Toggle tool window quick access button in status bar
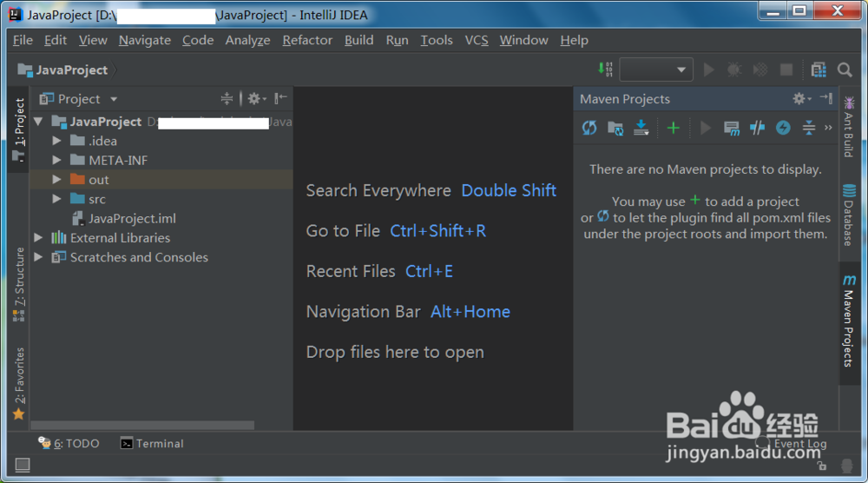The width and height of the screenshot is (868, 483). tap(23, 466)
